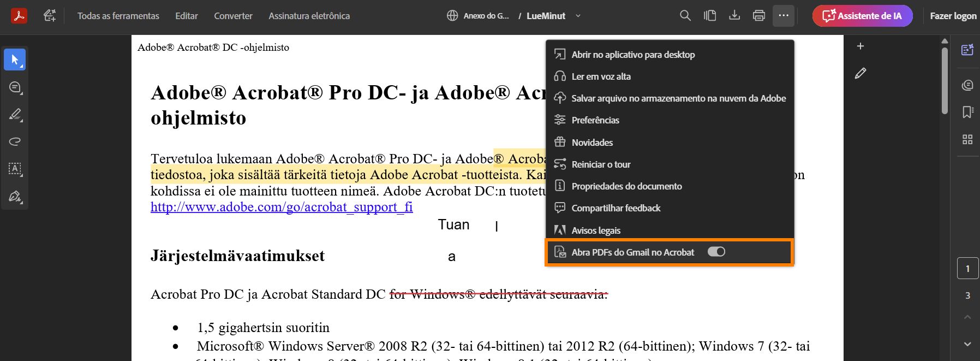This screenshot has height=361, width=980.
Task: Switch to the Editar tab
Action: tap(187, 16)
